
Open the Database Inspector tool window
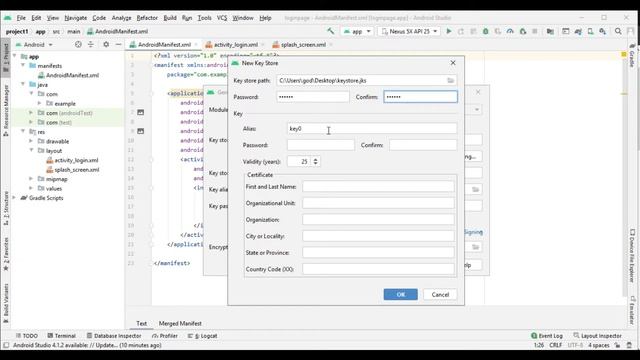click(114, 336)
